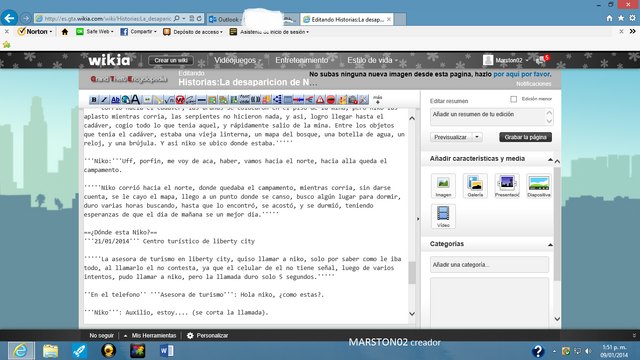Click the wikia logo
The image size is (640, 360).
pyautogui.click(x=109, y=60)
